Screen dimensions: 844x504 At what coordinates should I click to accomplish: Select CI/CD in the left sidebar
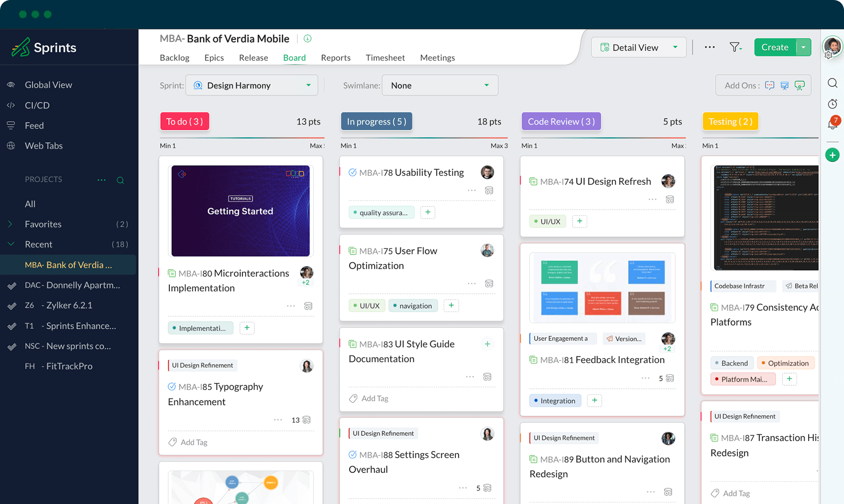[37, 105]
